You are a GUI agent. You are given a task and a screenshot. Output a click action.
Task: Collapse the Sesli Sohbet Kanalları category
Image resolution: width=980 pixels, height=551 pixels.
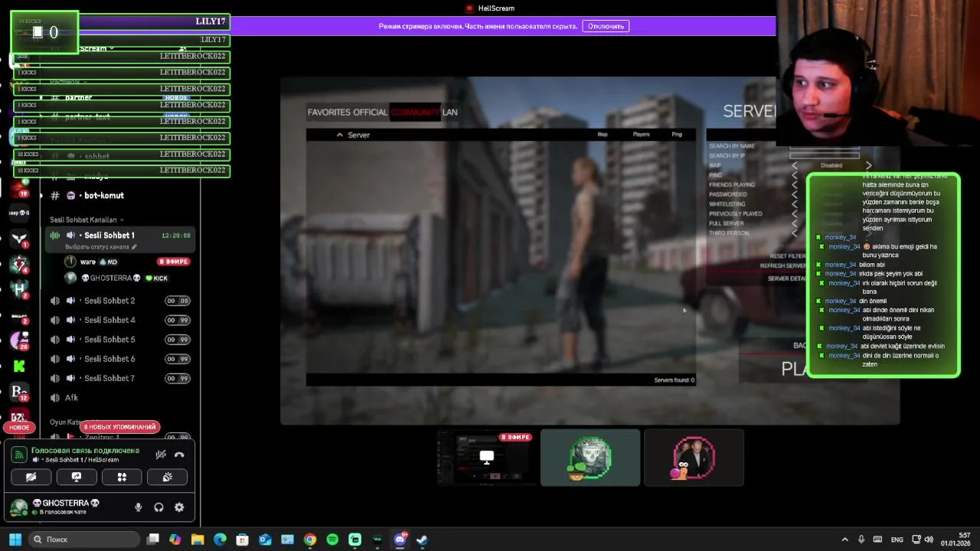[87, 220]
